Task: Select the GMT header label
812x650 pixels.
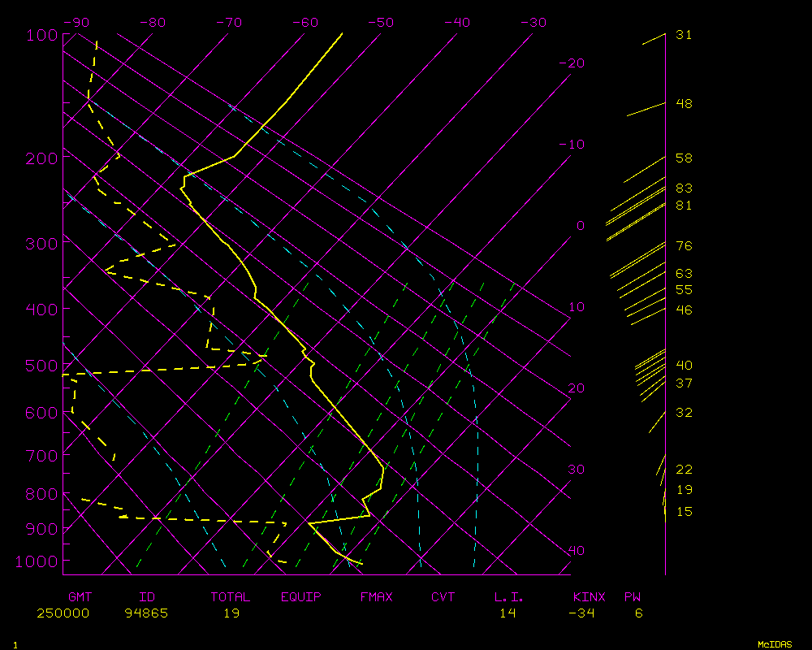Action: pyautogui.click(x=80, y=597)
